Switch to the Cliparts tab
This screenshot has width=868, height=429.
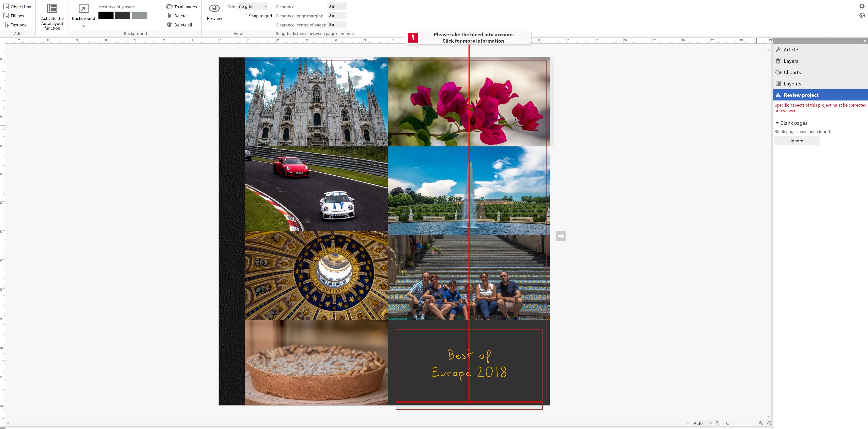(x=792, y=72)
